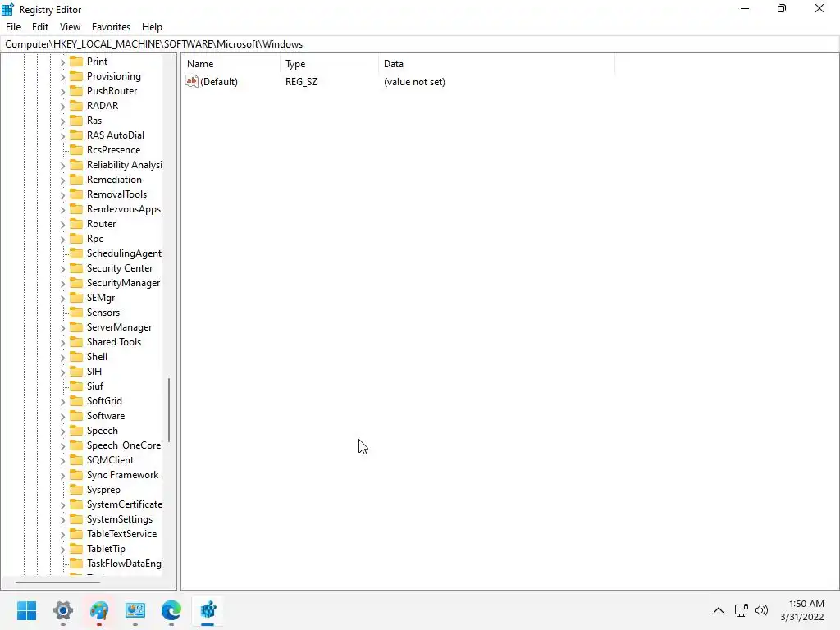Click the Data column header
The image size is (840, 630).
tap(496, 64)
